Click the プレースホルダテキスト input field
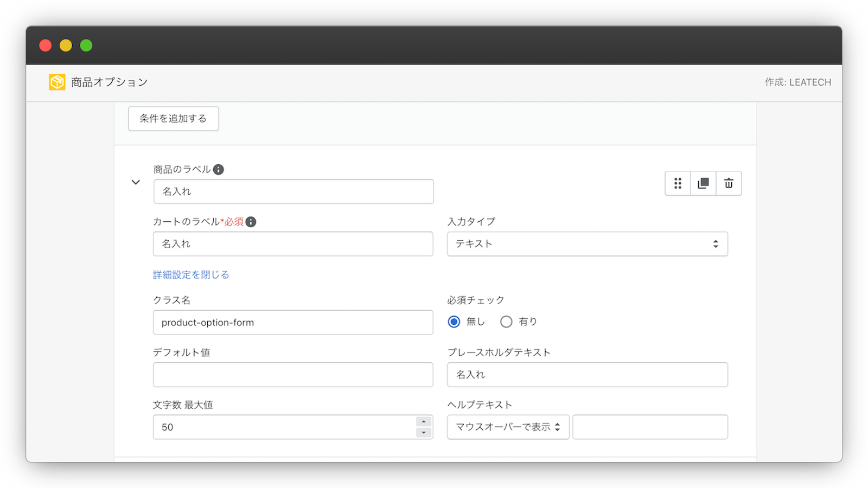This screenshot has width=868, height=488. [588, 375]
